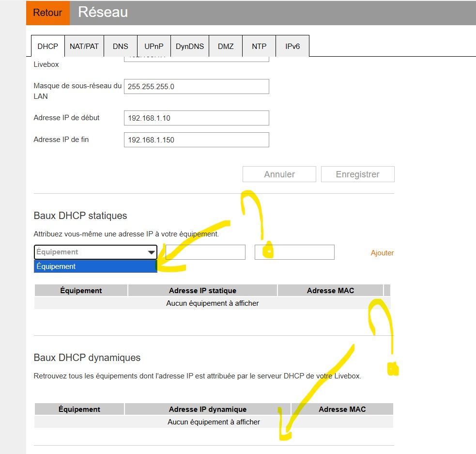Click the Masque de sous-réseau du LAN label
This screenshot has width=476, height=454.
[x=77, y=91]
